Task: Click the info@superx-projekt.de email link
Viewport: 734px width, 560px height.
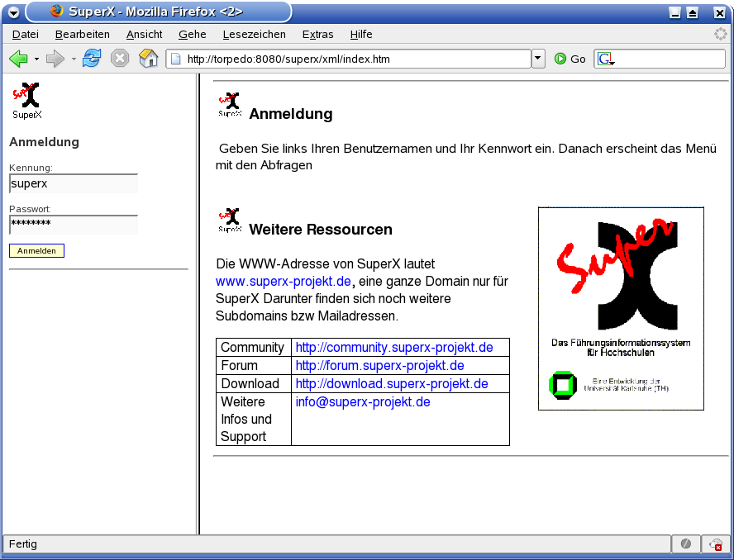Action: (363, 402)
